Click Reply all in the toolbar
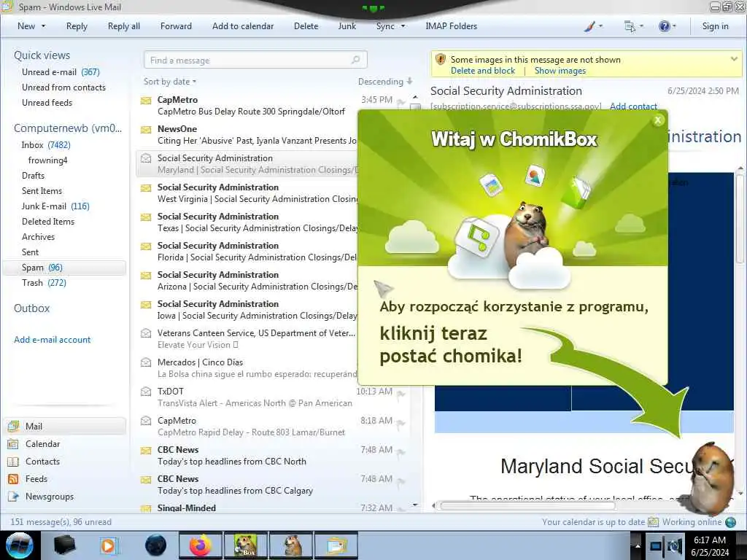The height and width of the screenshot is (560, 747). (x=124, y=27)
